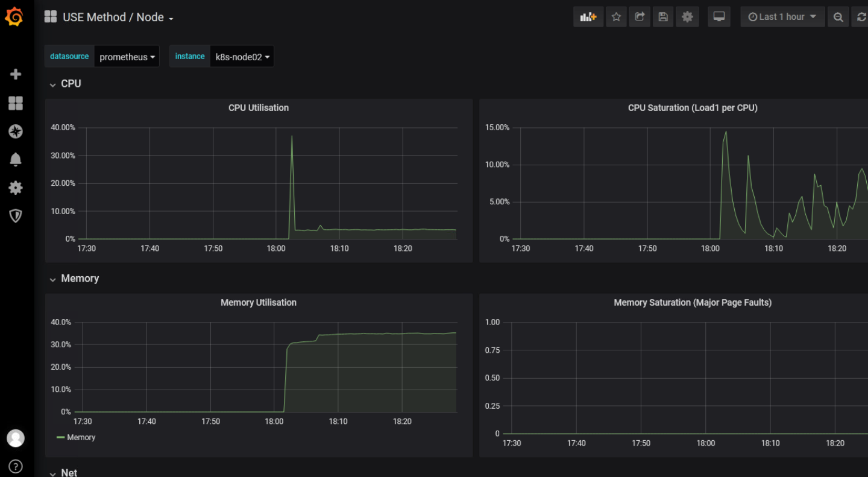Open the datasource prometheus dropdown
Viewport: 868px width, 477px height.
pyautogui.click(x=127, y=57)
